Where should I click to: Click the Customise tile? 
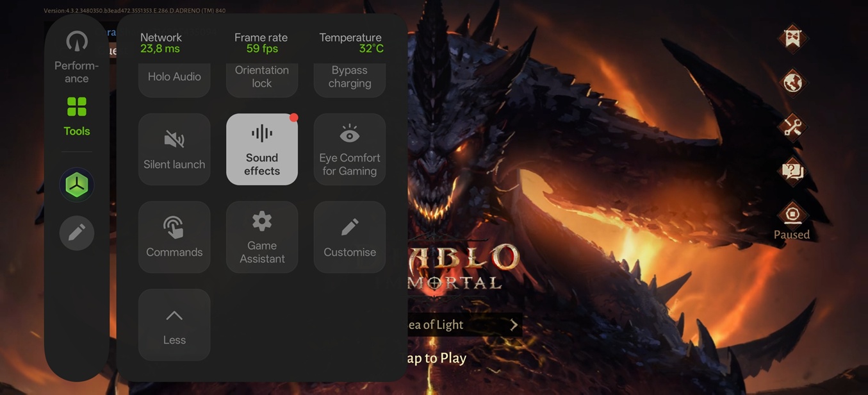click(350, 237)
